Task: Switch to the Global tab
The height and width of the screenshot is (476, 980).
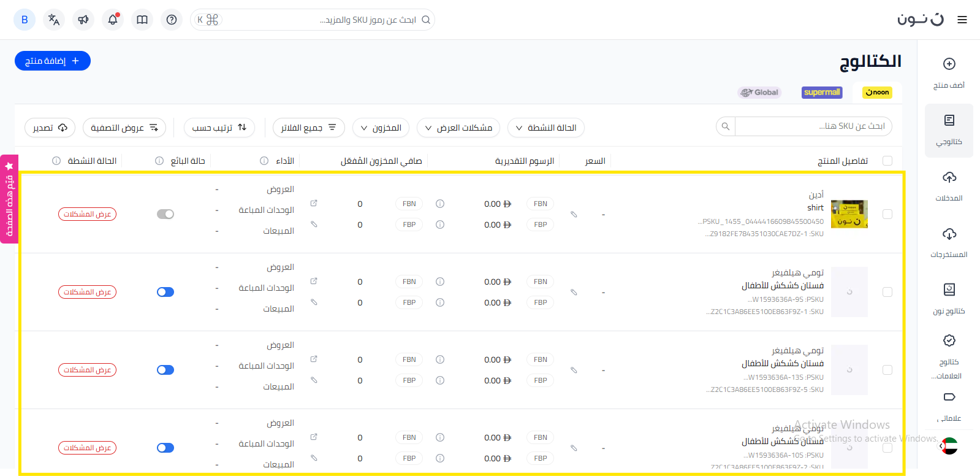Action: pos(759,93)
